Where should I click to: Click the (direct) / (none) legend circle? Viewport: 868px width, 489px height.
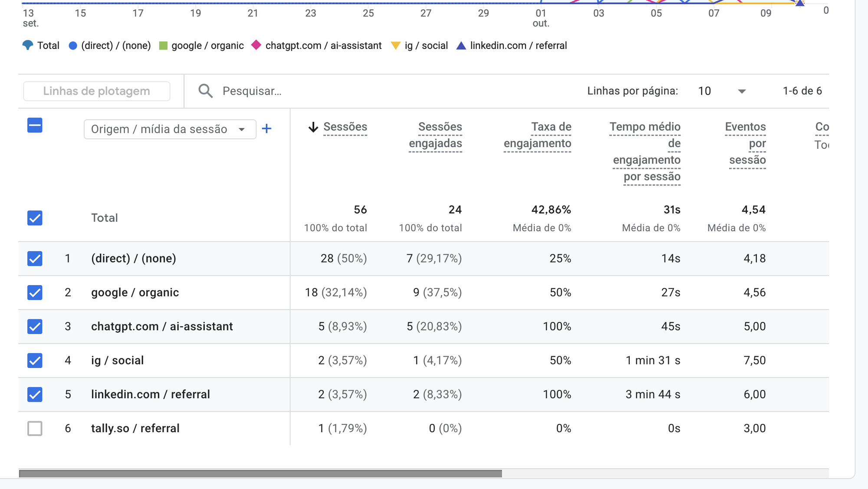[x=73, y=46]
